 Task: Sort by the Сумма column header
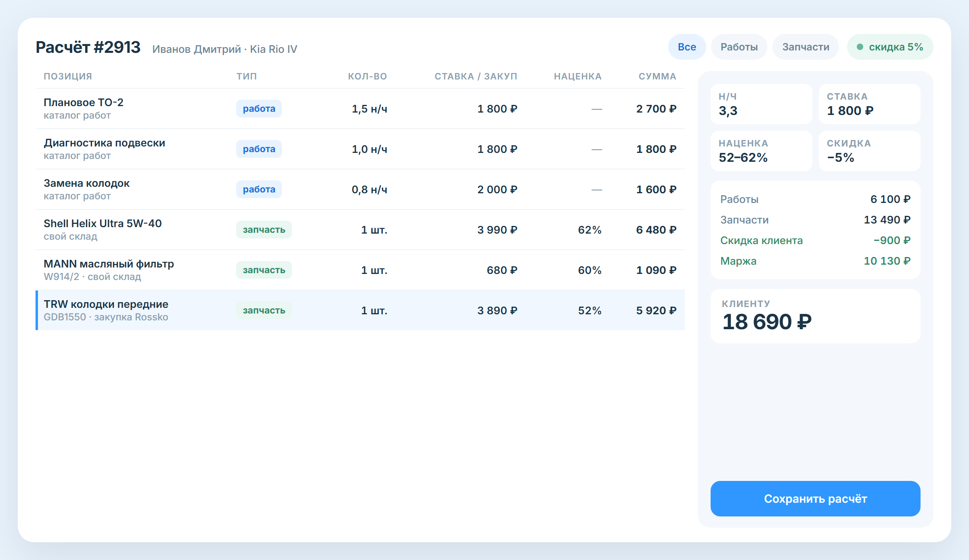click(x=657, y=76)
